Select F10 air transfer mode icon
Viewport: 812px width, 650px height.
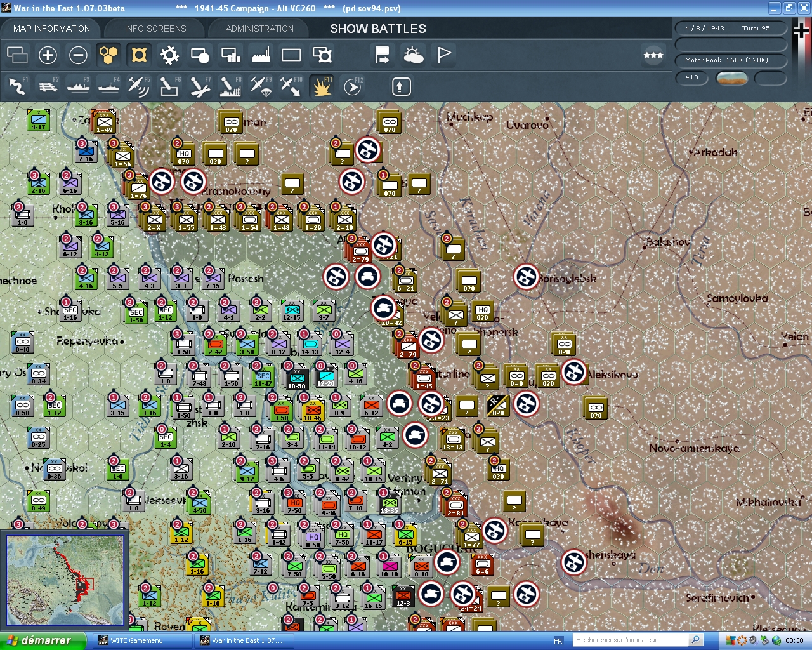point(291,86)
